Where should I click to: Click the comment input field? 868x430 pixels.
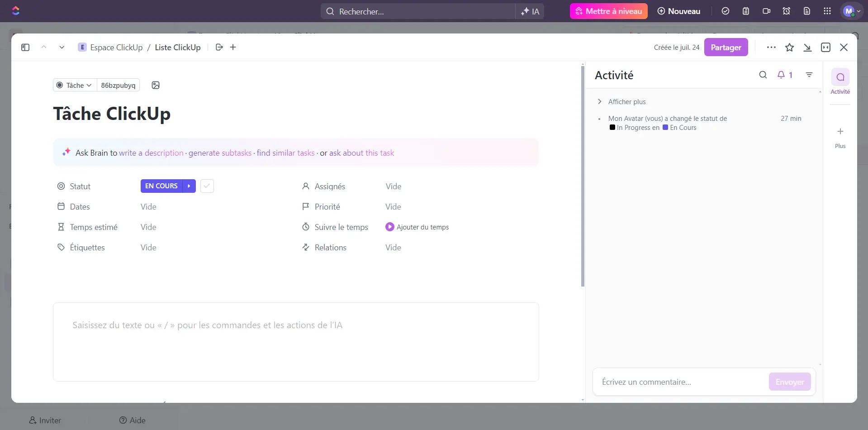pos(680,382)
